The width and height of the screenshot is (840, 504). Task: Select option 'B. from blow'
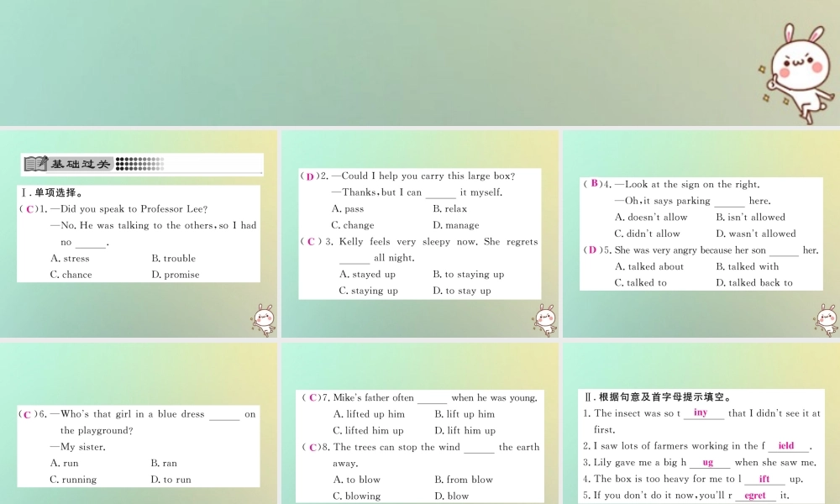464,480
